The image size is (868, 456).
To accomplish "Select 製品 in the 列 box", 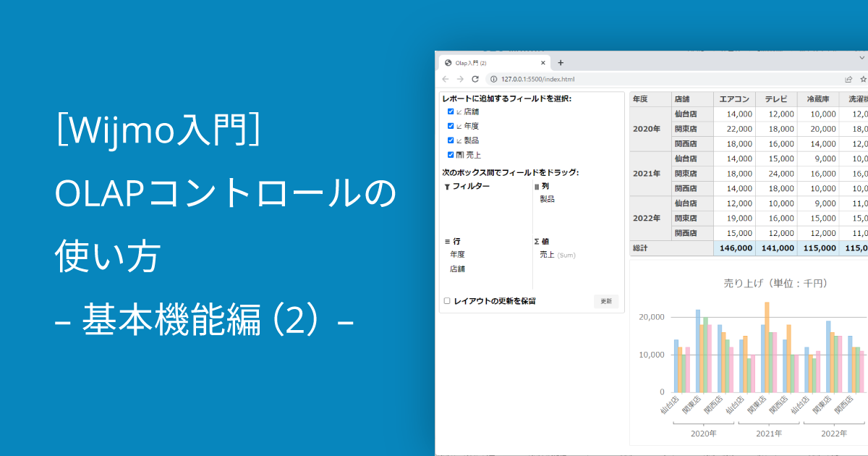I will 548,199.
